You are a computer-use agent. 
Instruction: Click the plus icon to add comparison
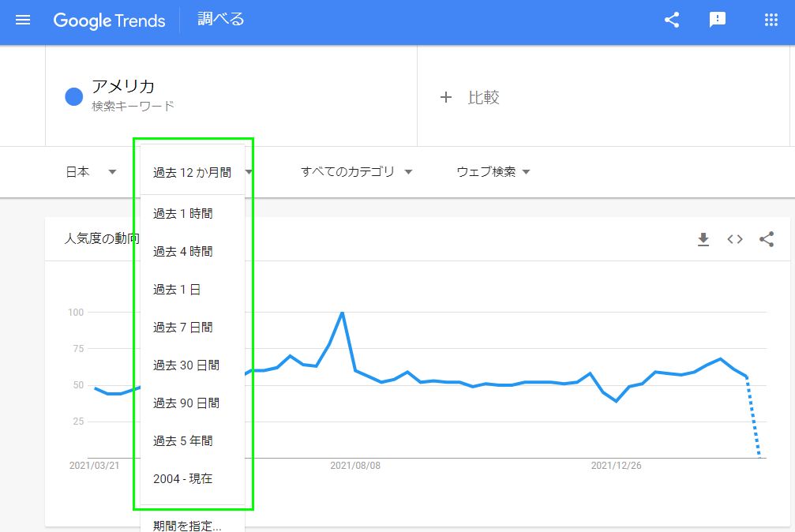pos(446,97)
